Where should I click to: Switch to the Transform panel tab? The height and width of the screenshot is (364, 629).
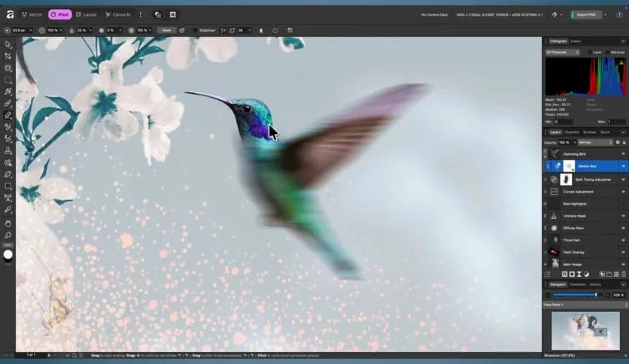pos(577,284)
